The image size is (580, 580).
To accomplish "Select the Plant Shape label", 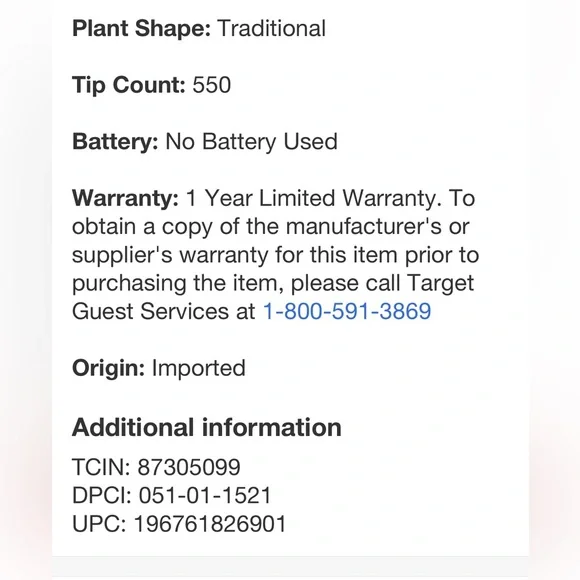I will tap(141, 29).
